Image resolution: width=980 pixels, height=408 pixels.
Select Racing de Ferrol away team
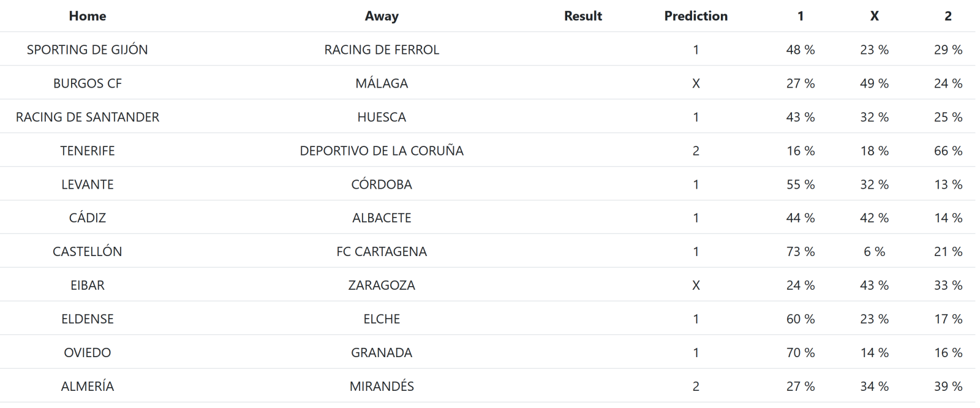tap(382, 50)
